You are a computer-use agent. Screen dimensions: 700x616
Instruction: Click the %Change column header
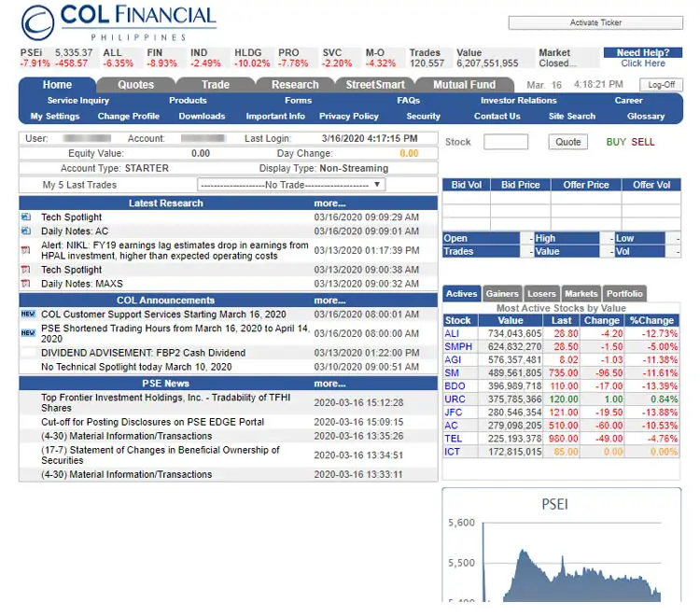pyautogui.click(x=651, y=320)
